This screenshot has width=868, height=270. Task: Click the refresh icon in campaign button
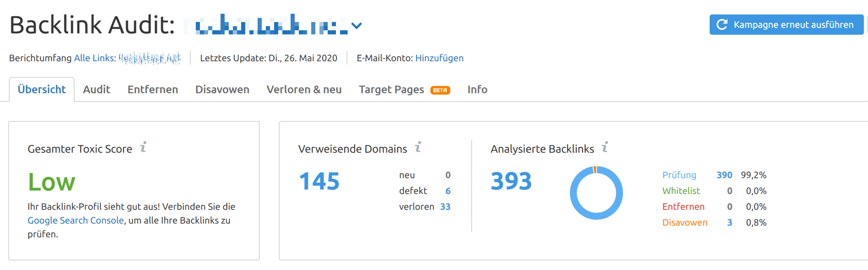tap(722, 24)
